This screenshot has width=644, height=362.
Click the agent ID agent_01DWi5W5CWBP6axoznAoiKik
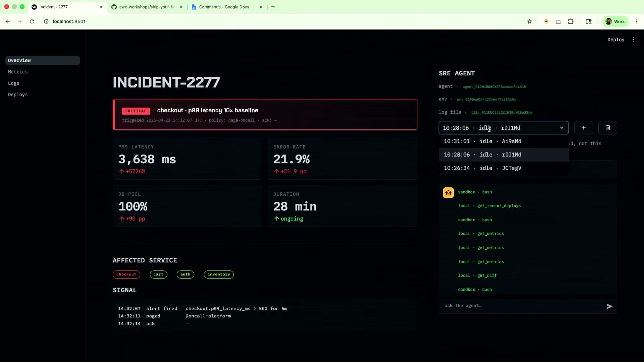[494, 86]
